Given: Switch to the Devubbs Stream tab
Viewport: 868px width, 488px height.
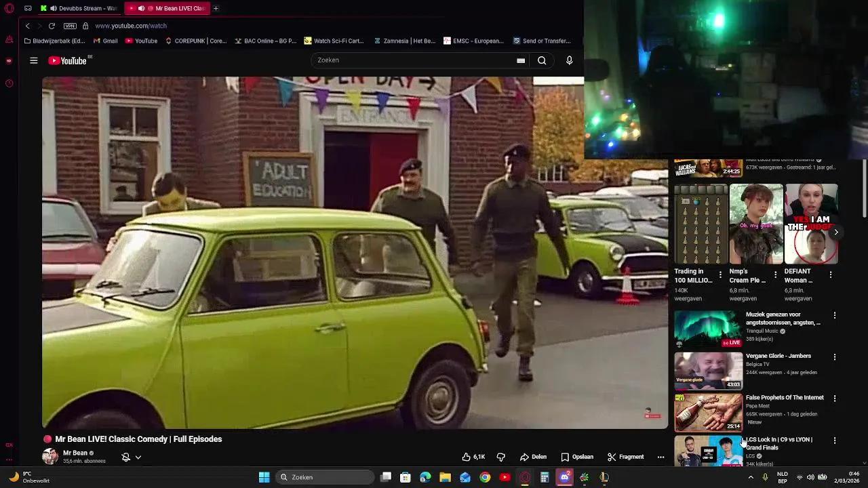Looking at the screenshot, I should [x=79, y=8].
